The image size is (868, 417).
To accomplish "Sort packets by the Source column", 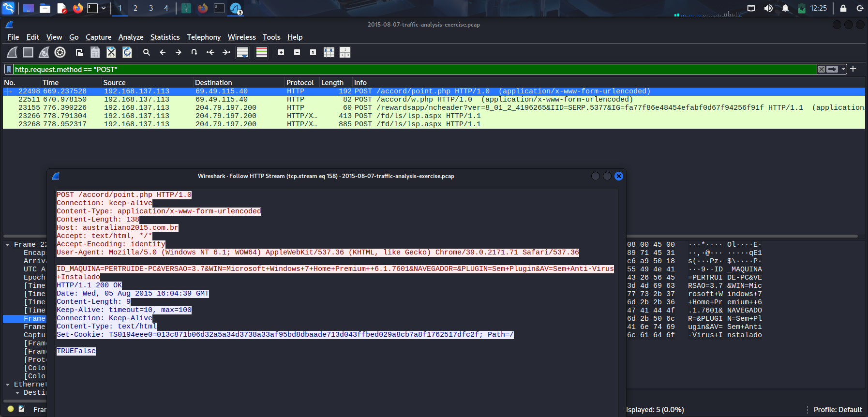I will [x=148, y=83].
